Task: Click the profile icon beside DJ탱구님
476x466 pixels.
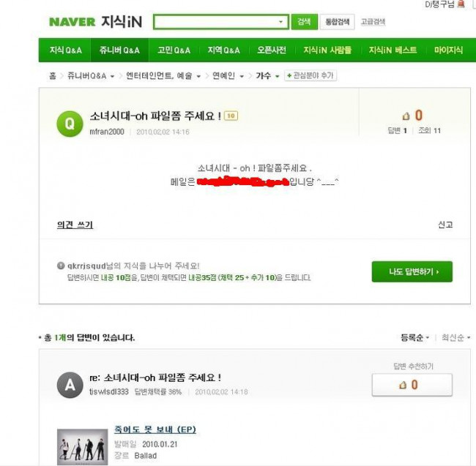Action: pyautogui.click(x=461, y=4)
